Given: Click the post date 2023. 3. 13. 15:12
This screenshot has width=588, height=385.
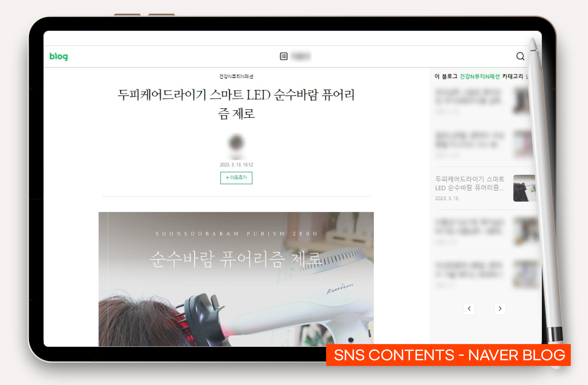Looking at the screenshot, I should [x=236, y=165].
